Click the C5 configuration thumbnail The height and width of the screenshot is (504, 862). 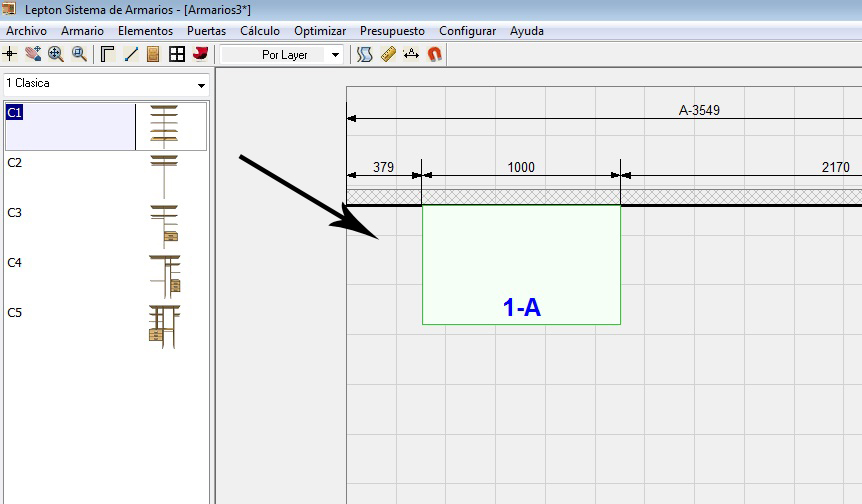pyautogui.click(x=164, y=326)
